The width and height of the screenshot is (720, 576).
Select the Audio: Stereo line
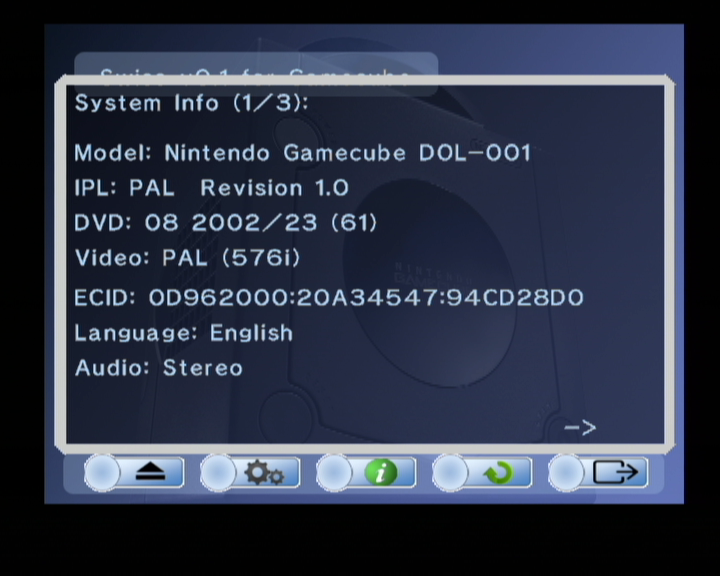[159, 368]
